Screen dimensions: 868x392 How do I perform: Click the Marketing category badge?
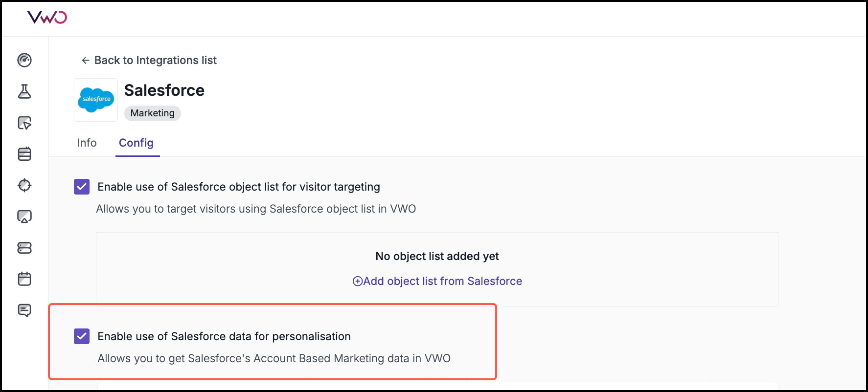click(x=152, y=113)
